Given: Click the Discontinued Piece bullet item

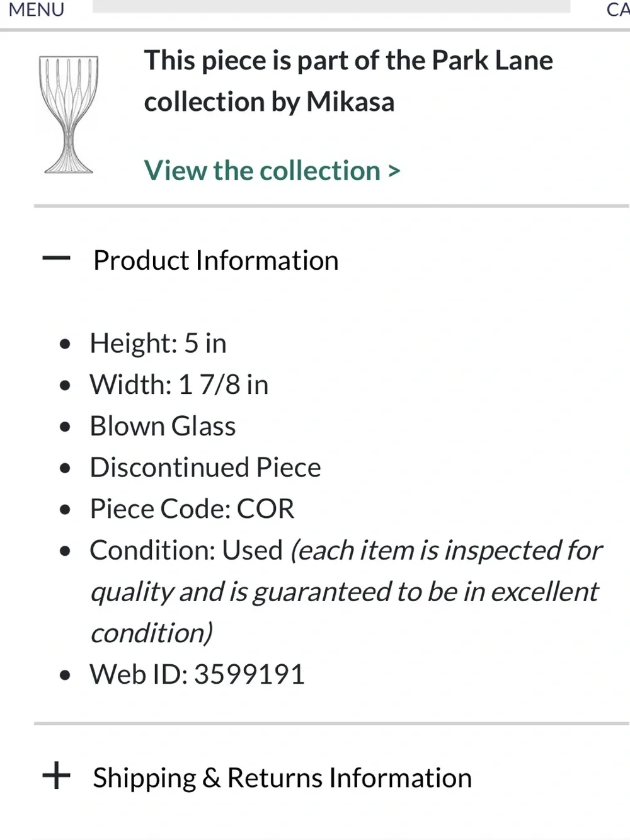Looking at the screenshot, I should pos(205,468).
